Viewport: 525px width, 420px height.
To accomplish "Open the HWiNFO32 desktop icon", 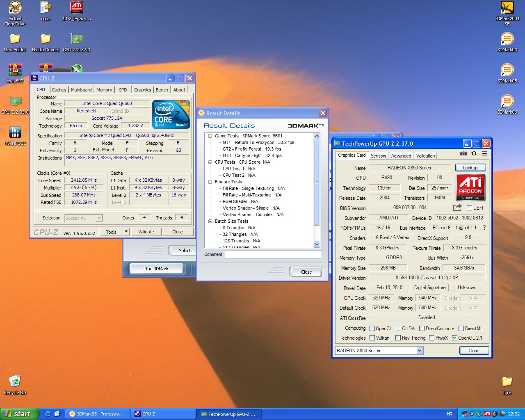I will pos(15,132).
